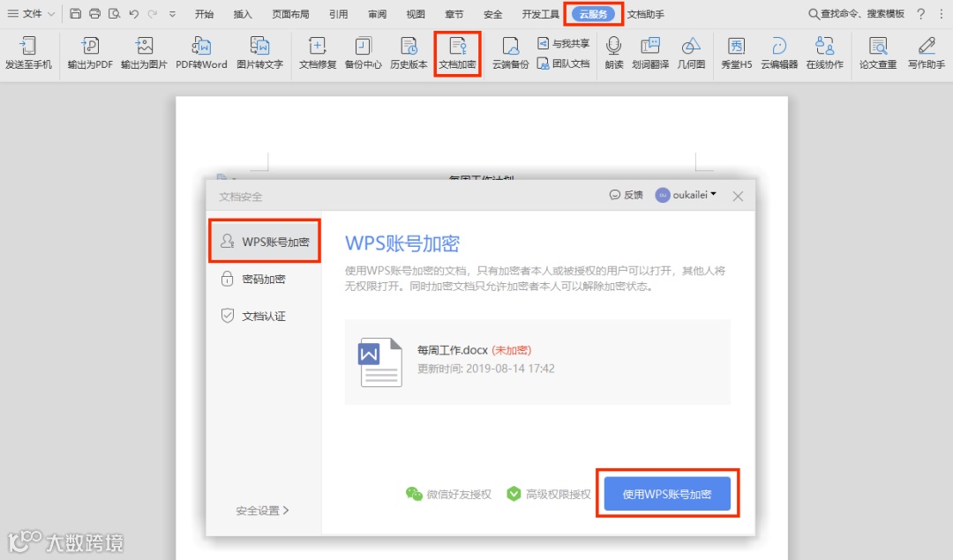This screenshot has width=953, height=560.
Task: Switch to 开始 home tab
Action: click(204, 14)
